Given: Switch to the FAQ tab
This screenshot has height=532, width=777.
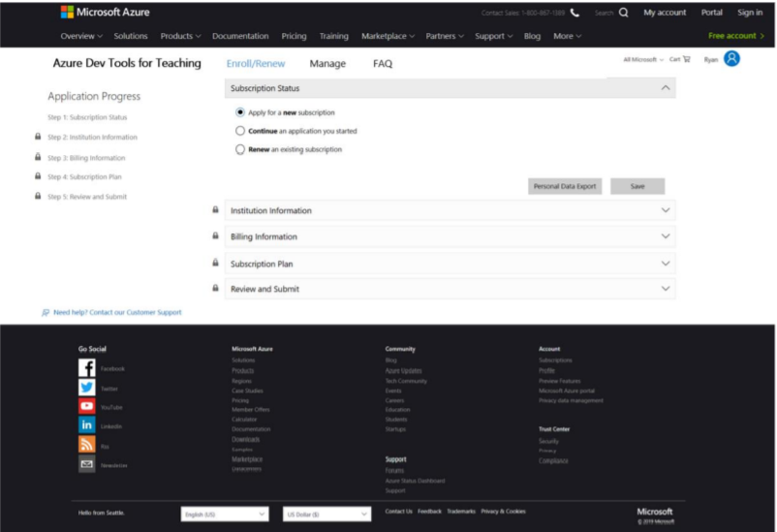Looking at the screenshot, I should pyautogui.click(x=383, y=63).
